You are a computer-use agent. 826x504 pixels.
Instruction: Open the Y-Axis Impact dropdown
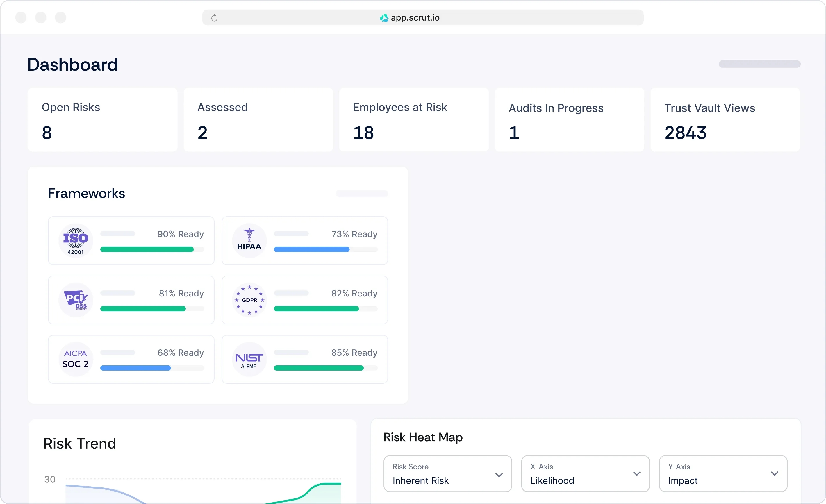(723, 473)
